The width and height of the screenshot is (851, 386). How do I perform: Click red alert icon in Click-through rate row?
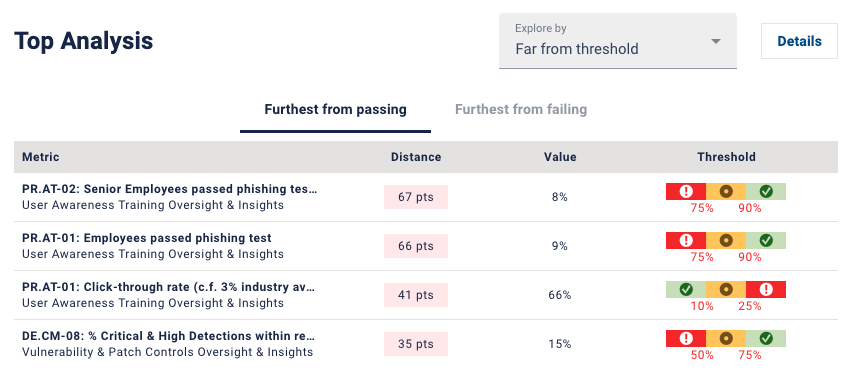point(766,289)
